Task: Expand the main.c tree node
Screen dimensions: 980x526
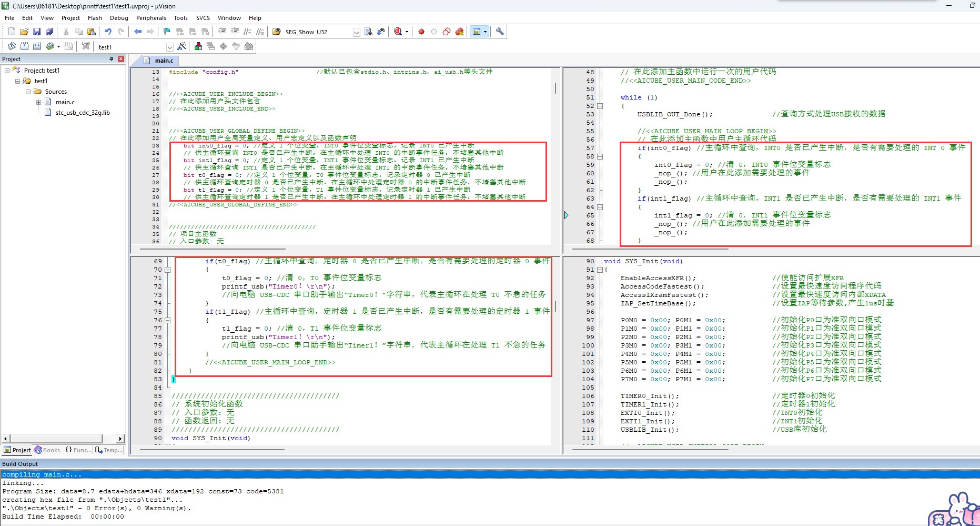Action: coord(38,102)
